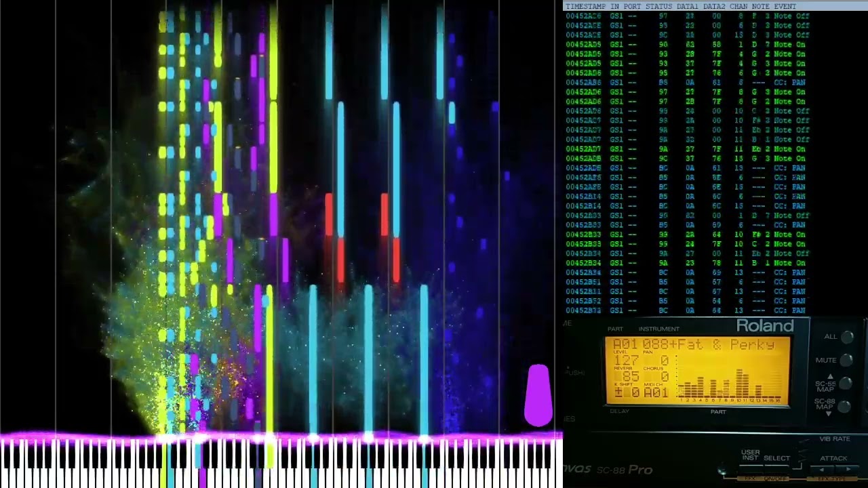Image resolution: width=868 pixels, height=488 pixels.
Task: Select the 'B 1 Note On' log row
Action: 686,263
